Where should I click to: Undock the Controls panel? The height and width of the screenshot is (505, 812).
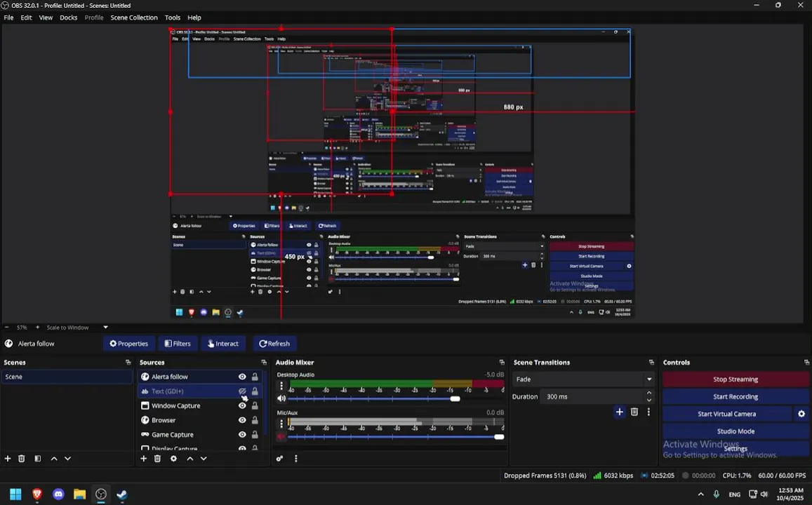point(806,362)
